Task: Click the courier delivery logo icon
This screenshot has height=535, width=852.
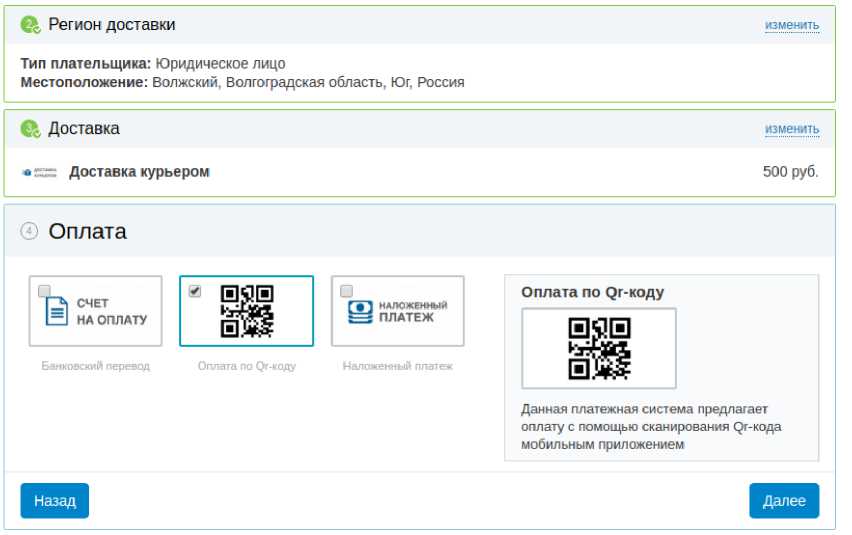Action: tap(39, 172)
